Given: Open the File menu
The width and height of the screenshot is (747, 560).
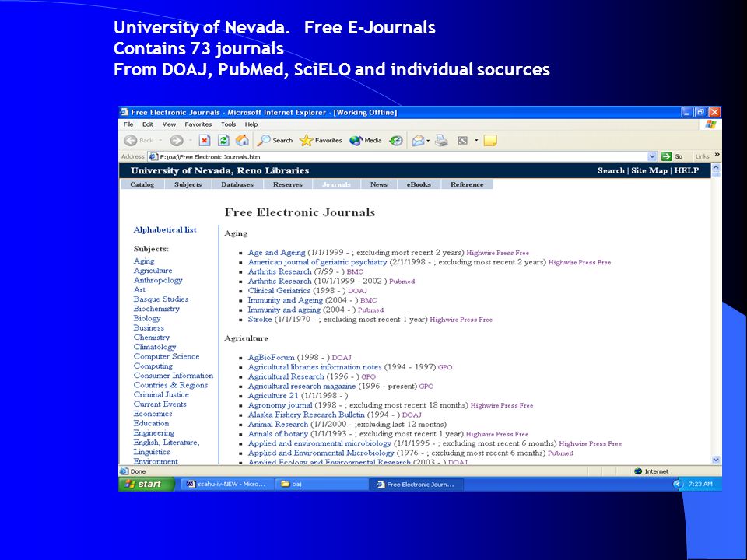Looking at the screenshot, I should tap(128, 124).
